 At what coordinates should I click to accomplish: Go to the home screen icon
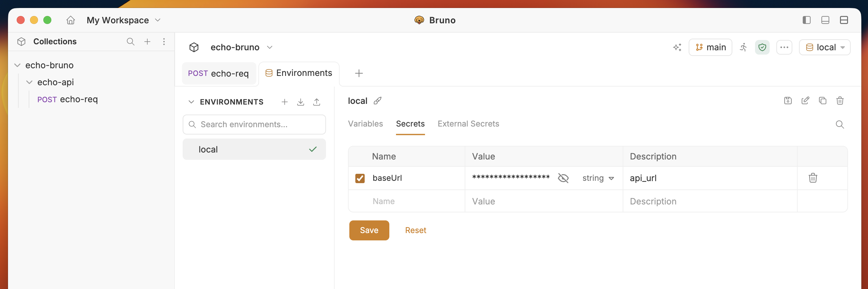70,20
